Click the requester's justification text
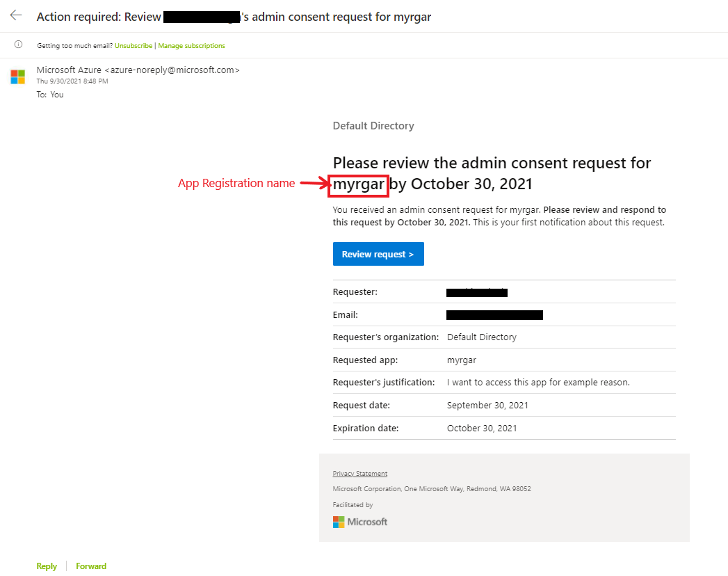728x576 pixels. [538, 383]
